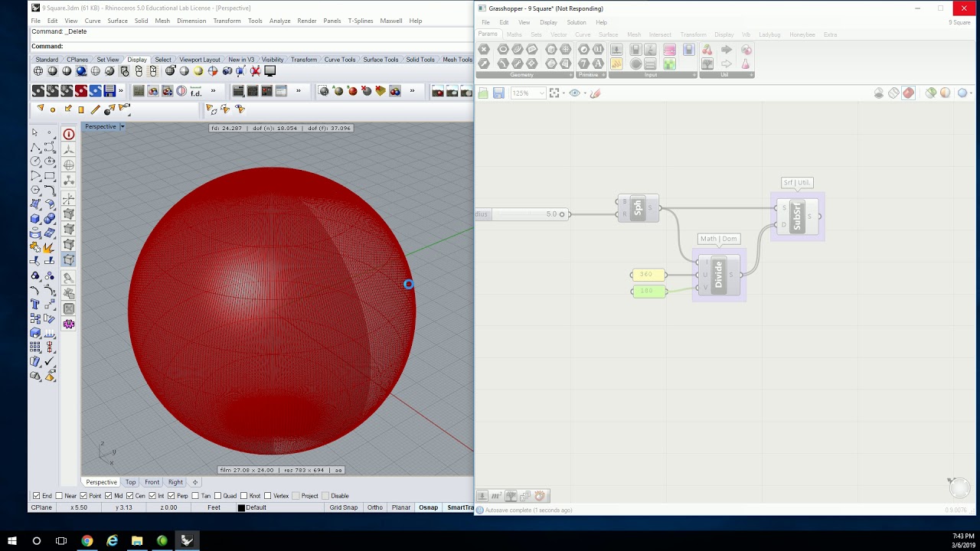Open the Analyze menu in Rhino

click(279, 21)
